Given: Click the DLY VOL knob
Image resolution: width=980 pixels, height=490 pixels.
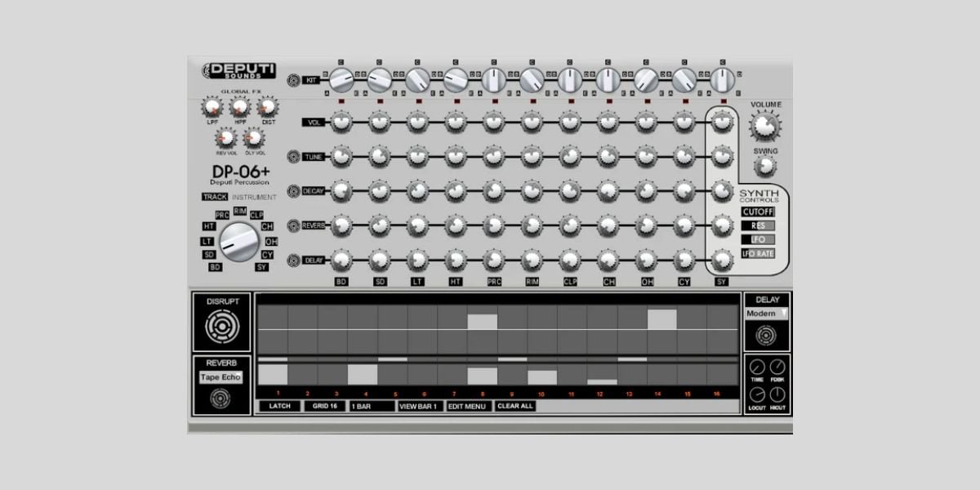Looking at the screenshot, I should (x=254, y=138).
